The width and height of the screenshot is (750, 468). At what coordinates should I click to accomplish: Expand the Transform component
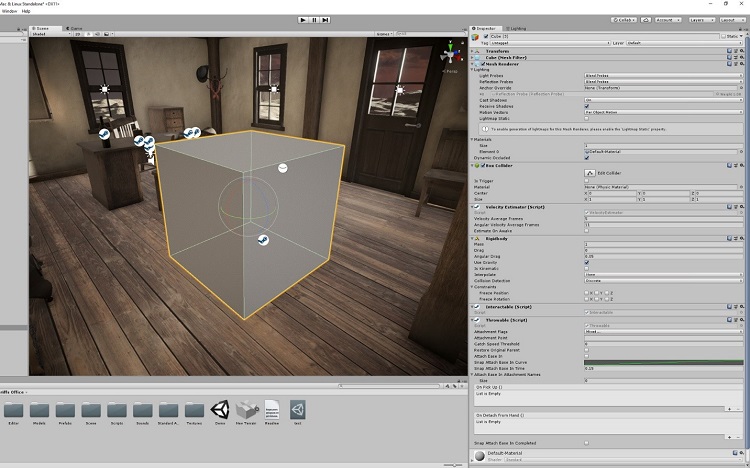(x=472, y=51)
